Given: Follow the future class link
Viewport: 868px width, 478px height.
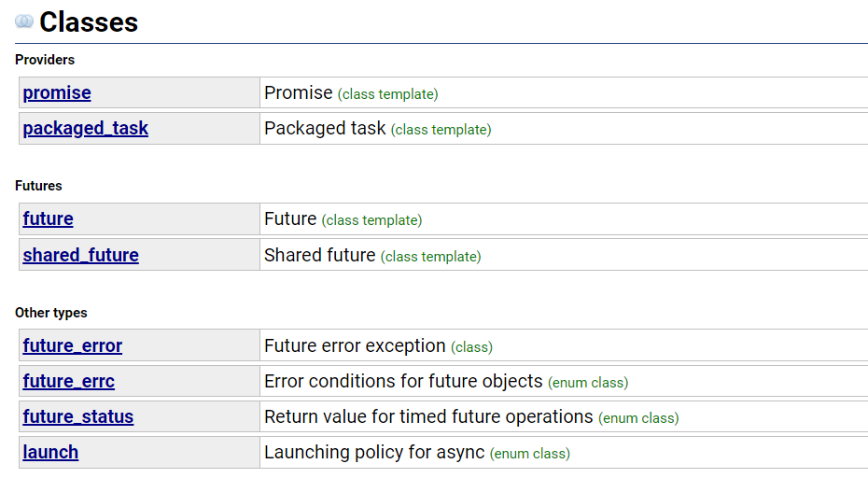Looking at the screenshot, I should [48, 219].
